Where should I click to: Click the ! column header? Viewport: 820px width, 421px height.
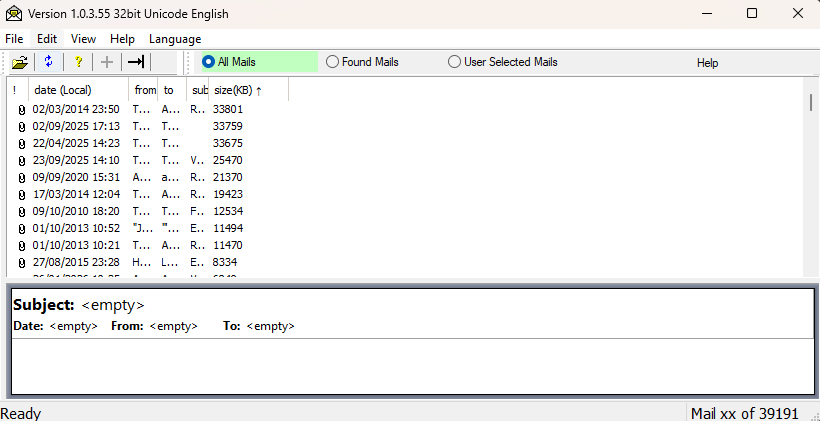[18, 90]
